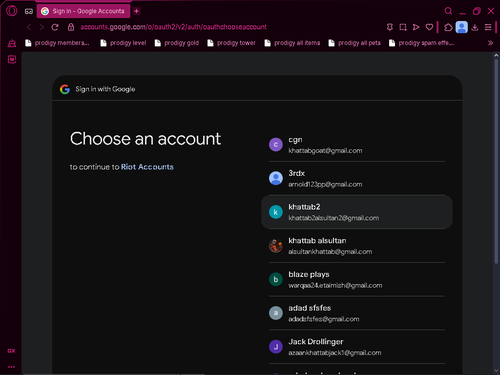Image resolution: width=500 pixels, height=375 pixels.
Task: Click the Pinboards pin icon in toolbar
Action: click(390, 27)
